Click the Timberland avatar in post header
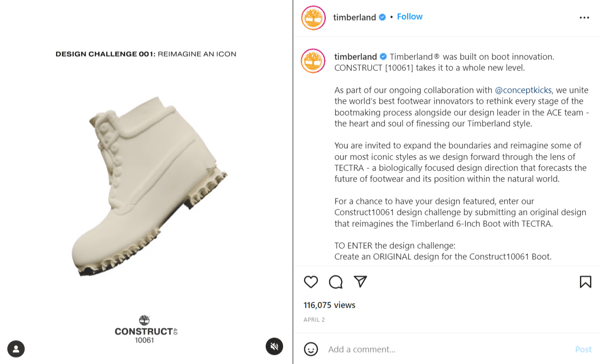Image resolution: width=600 pixels, height=364 pixels. pyautogui.click(x=313, y=18)
